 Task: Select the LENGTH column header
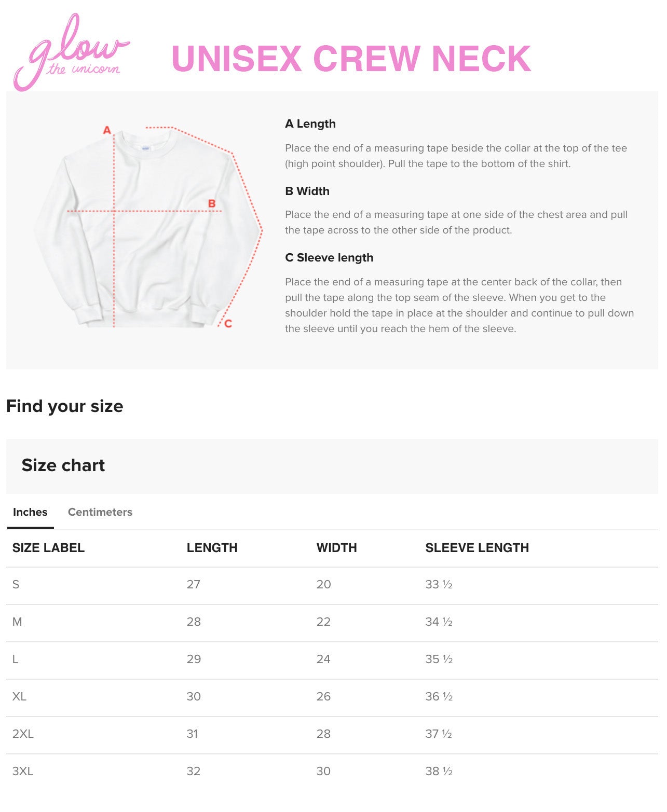pyautogui.click(x=212, y=548)
